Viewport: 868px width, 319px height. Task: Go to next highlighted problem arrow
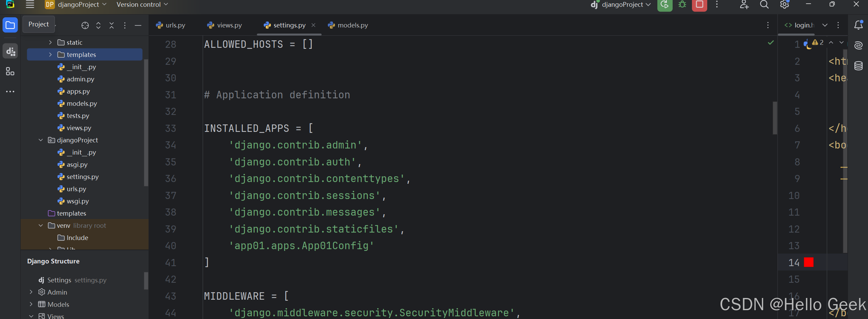842,42
